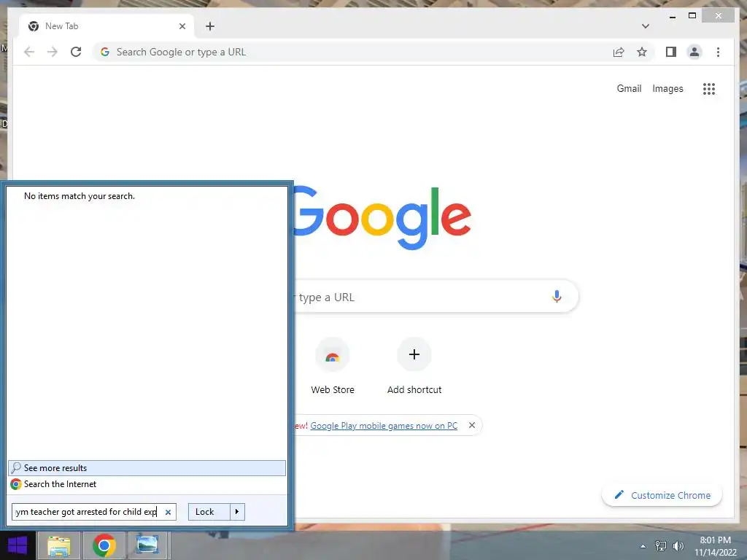The height and width of the screenshot is (560, 747).
Task: Minimize the Chrome window
Action: [673, 16]
